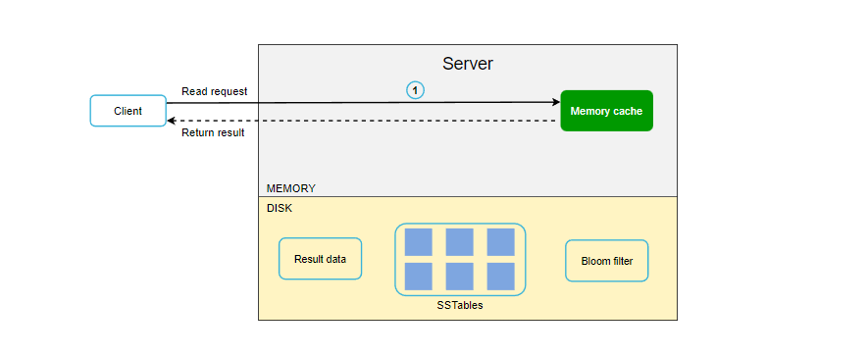Select the Result data box

click(x=320, y=259)
